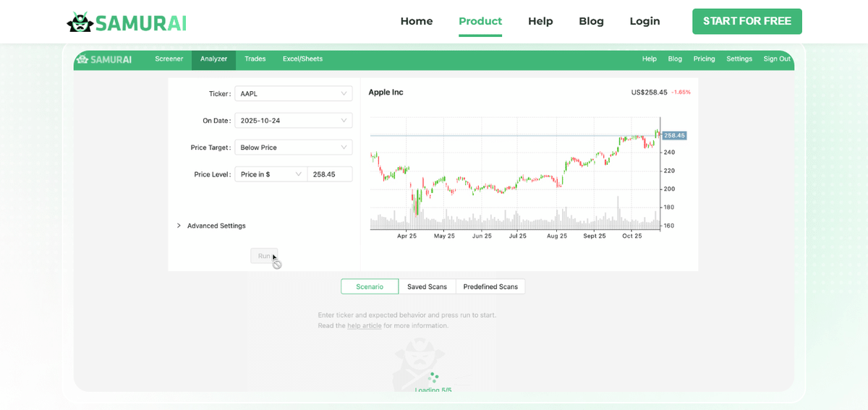Viewport: 868px width, 410px height.
Task: Open Settings in the app bar
Action: coord(739,59)
